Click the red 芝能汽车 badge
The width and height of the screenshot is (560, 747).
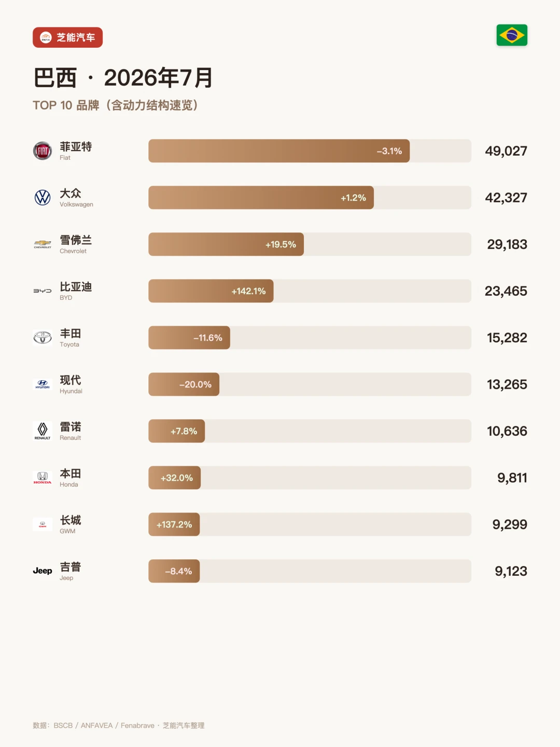[x=67, y=37]
